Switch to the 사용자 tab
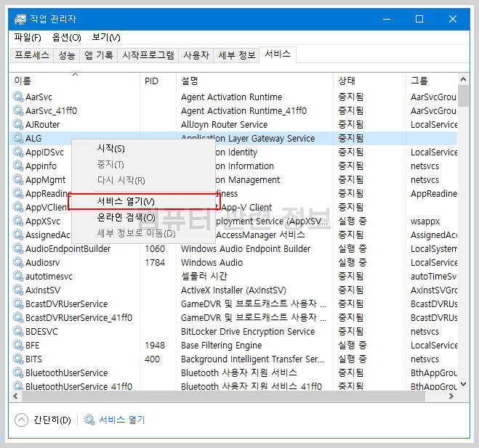 point(196,55)
